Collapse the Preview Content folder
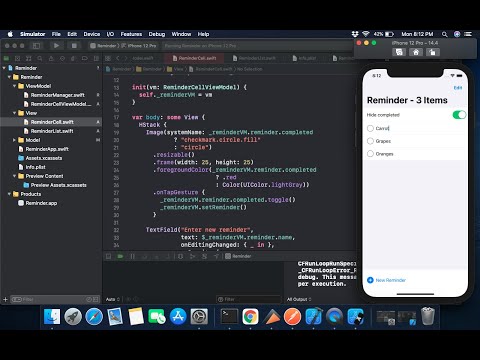Screen dimensions: 480x360 point(15,176)
